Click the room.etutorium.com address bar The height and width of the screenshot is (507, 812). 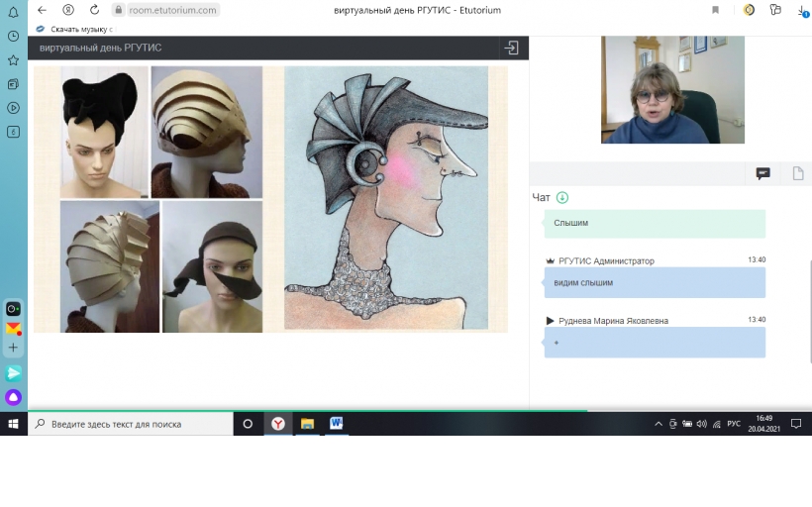point(165,10)
